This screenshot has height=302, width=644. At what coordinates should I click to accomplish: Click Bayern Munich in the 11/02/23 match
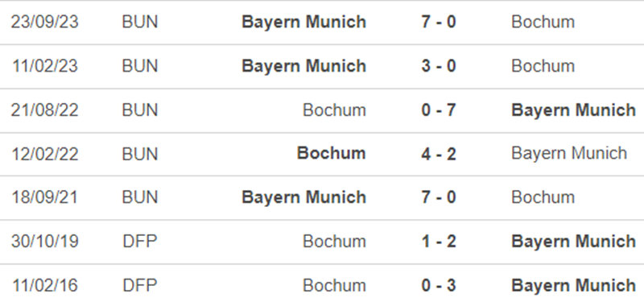(304, 66)
